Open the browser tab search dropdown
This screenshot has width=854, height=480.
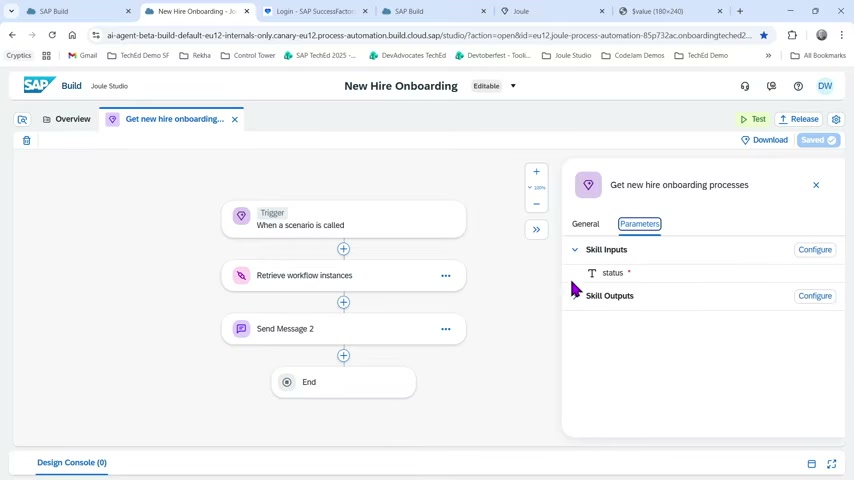pos(11,11)
